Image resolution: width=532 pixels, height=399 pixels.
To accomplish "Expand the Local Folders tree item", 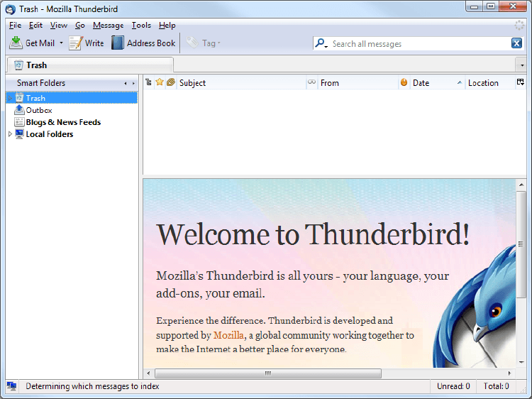I will pyautogui.click(x=10, y=134).
